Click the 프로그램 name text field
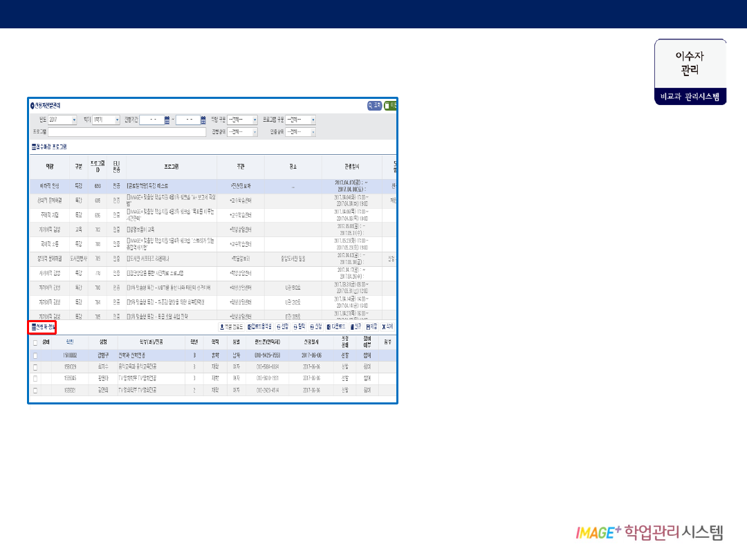 tap(127, 132)
